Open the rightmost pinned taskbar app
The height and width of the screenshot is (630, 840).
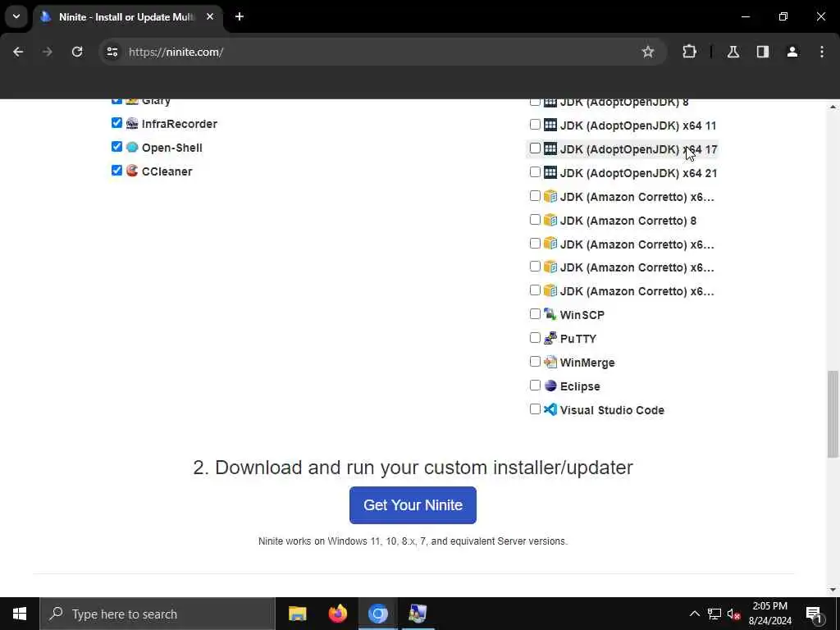point(418,614)
